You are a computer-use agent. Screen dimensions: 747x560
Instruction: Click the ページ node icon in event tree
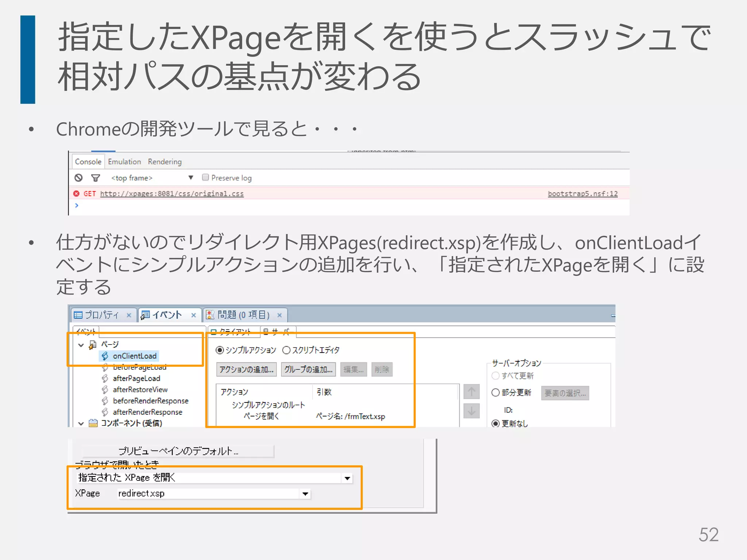click(x=93, y=345)
